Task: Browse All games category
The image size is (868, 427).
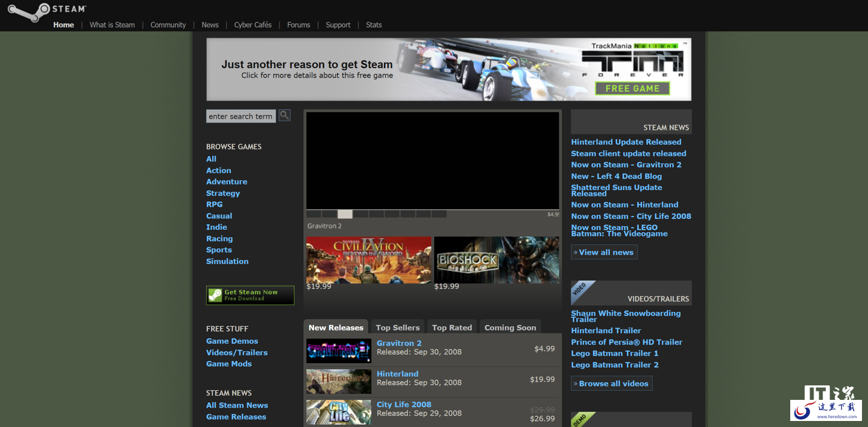Action: (x=211, y=159)
